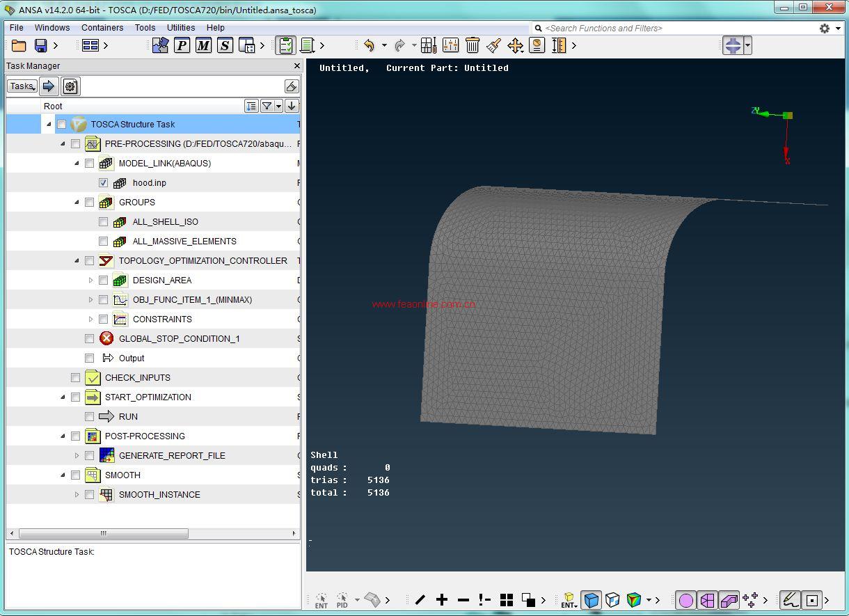Screen dimensions: 849x616
Task: Open the Containers menu
Action: coord(102,28)
